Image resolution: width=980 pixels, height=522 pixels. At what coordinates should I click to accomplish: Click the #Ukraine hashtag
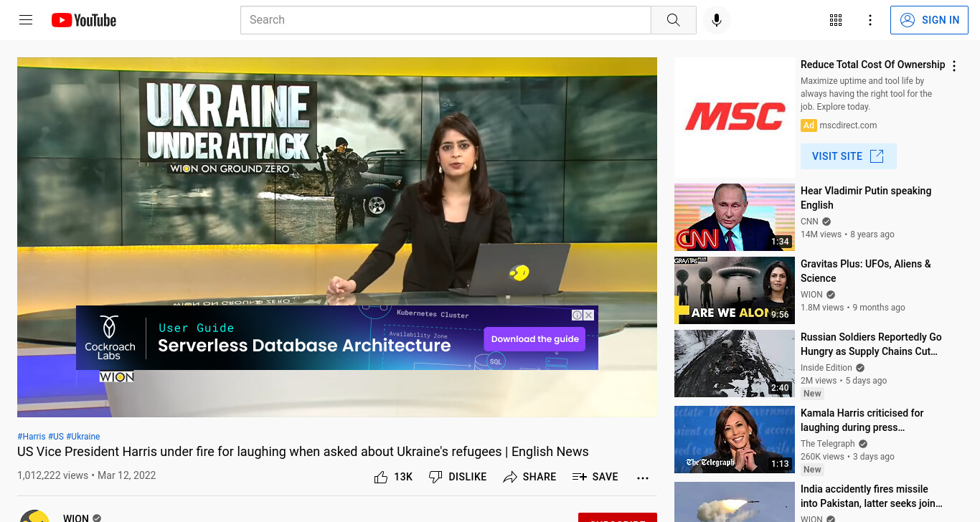83,437
